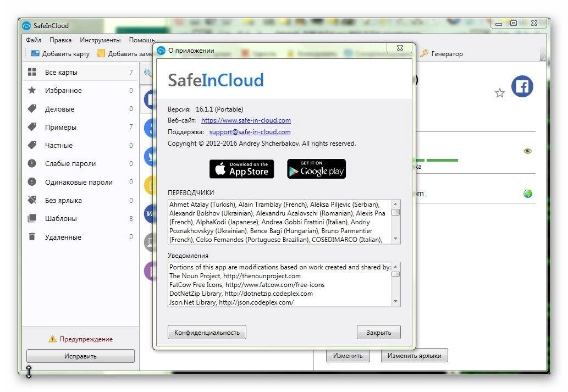Select Шаблоны category row
The width and height of the screenshot is (568, 392).
(x=80, y=218)
